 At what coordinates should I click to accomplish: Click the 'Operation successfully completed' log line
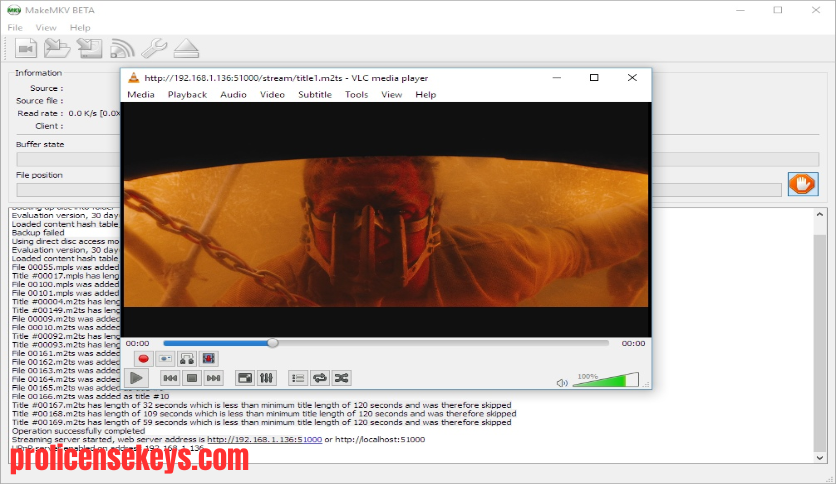(x=78, y=431)
